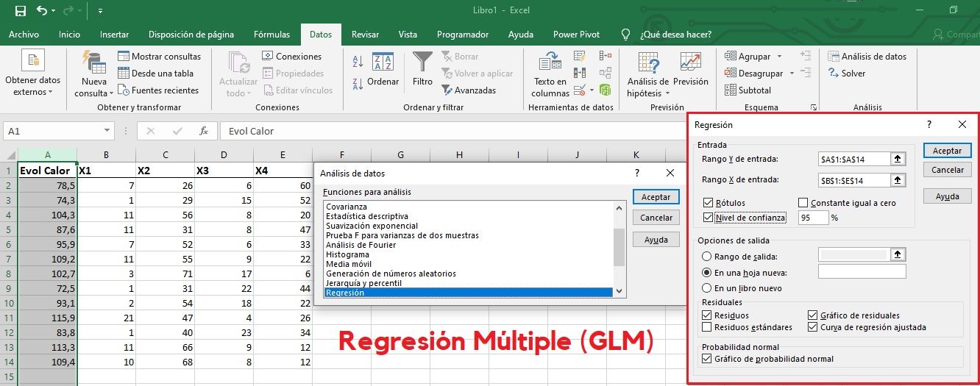Toggle the Filtro funnel
980x386 pixels.
pos(422,70)
